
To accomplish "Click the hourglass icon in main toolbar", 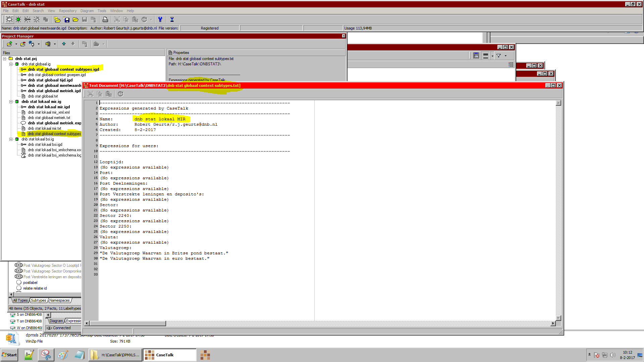I will (172, 19).
